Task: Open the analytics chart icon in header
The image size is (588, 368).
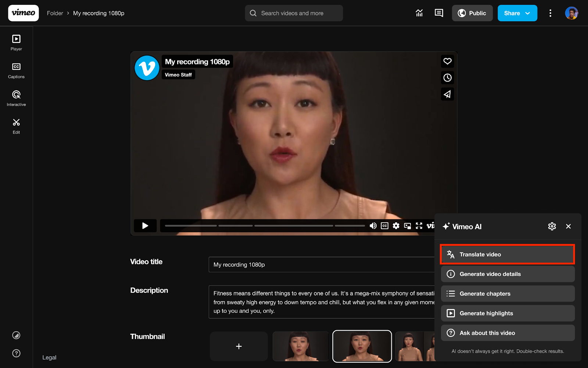Action: [419, 13]
